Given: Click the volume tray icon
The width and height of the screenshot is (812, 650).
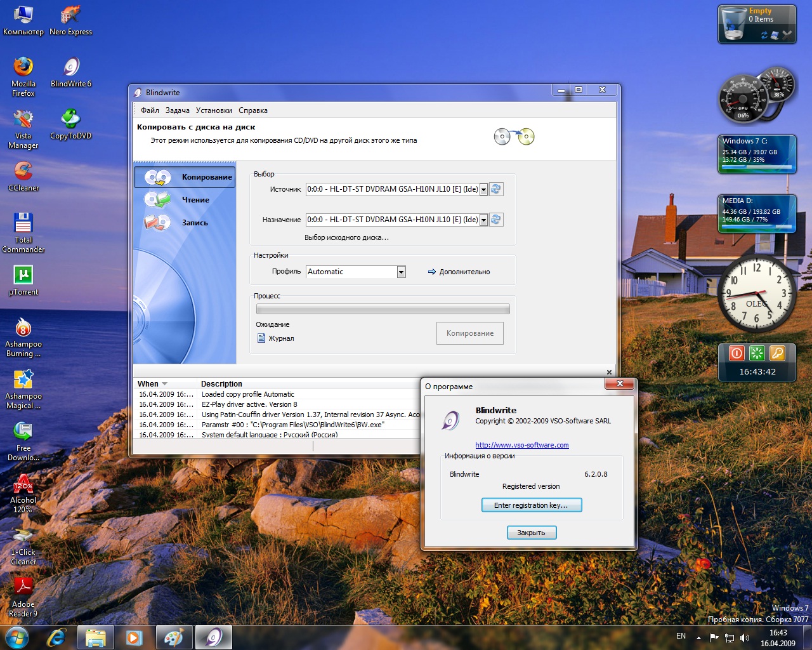Looking at the screenshot, I should tap(745, 637).
